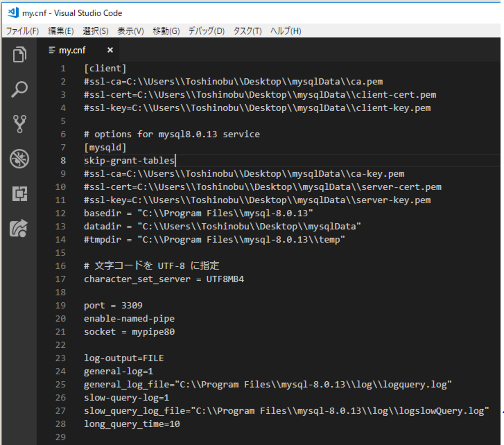Click the #tmpdir setting line
504x445 pixels.
[214, 240]
